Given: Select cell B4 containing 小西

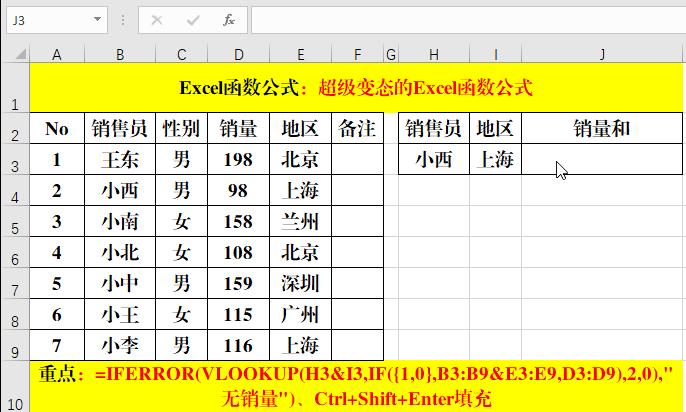Looking at the screenshot, I should coord(120,190).
